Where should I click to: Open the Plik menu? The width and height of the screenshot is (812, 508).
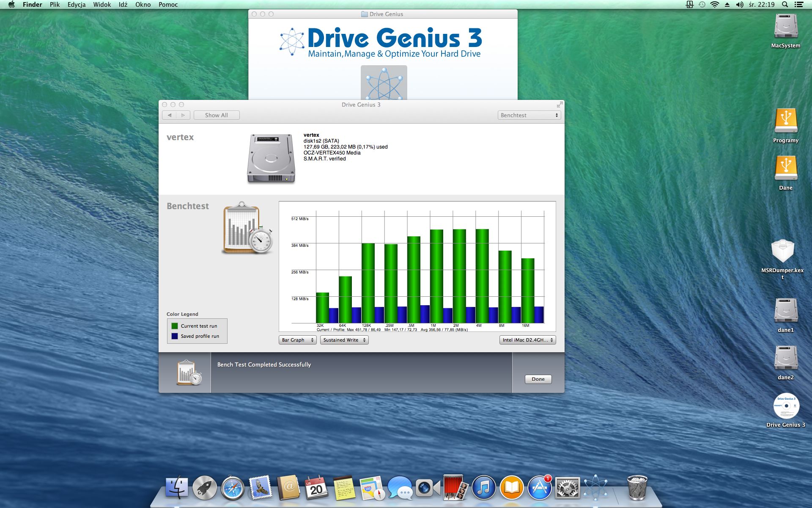[x=55, y=5]
